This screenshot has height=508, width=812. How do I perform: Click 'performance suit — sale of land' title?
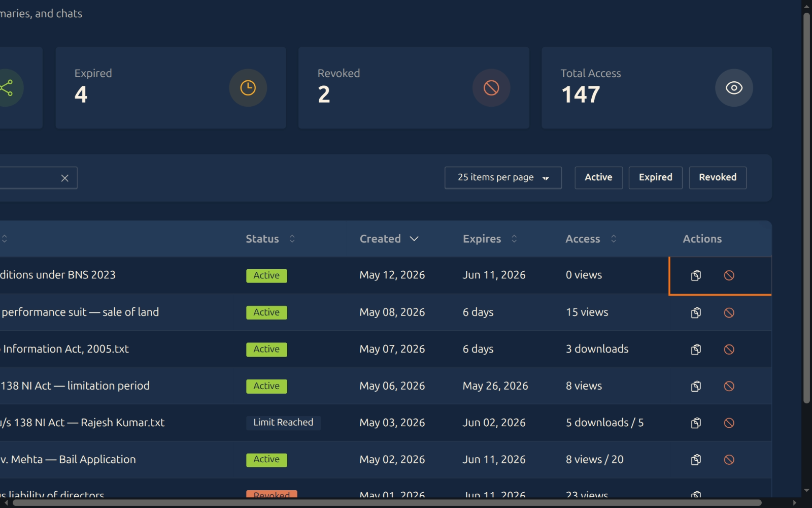point(80,312)
